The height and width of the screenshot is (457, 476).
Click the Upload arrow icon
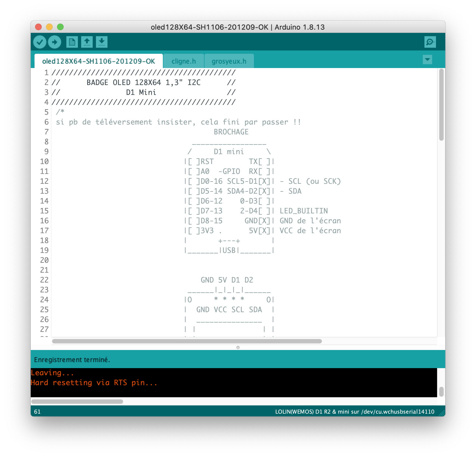coord(55,42)
